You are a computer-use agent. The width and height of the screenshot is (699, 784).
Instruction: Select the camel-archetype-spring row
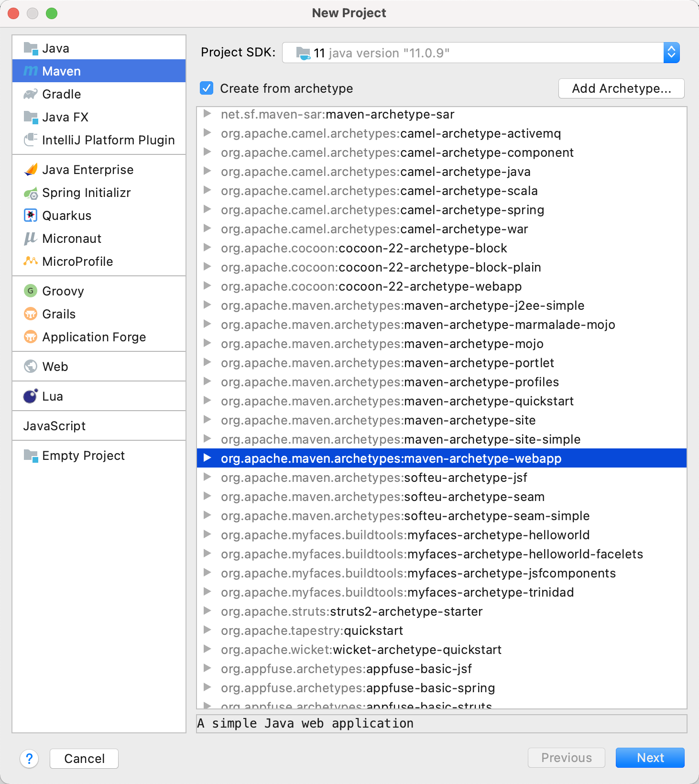[x=442, y=210]
